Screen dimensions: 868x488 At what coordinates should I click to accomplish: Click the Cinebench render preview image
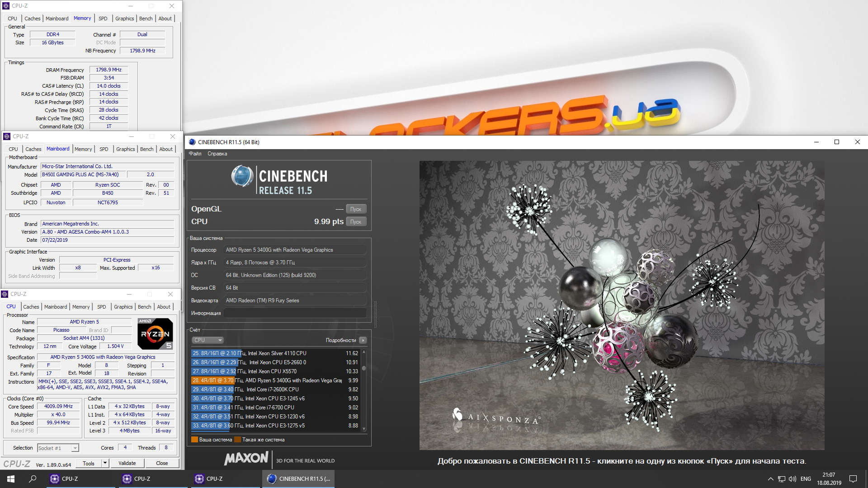coord(622,305)
